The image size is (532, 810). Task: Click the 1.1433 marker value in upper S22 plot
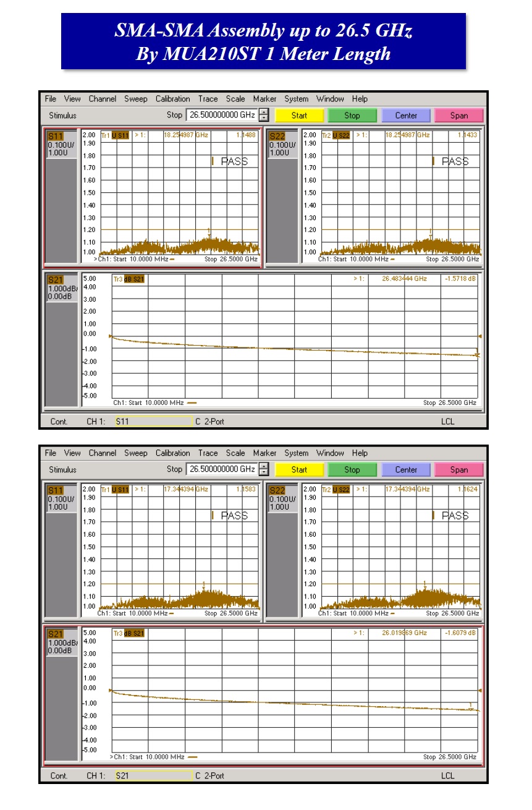coord(467,135)
